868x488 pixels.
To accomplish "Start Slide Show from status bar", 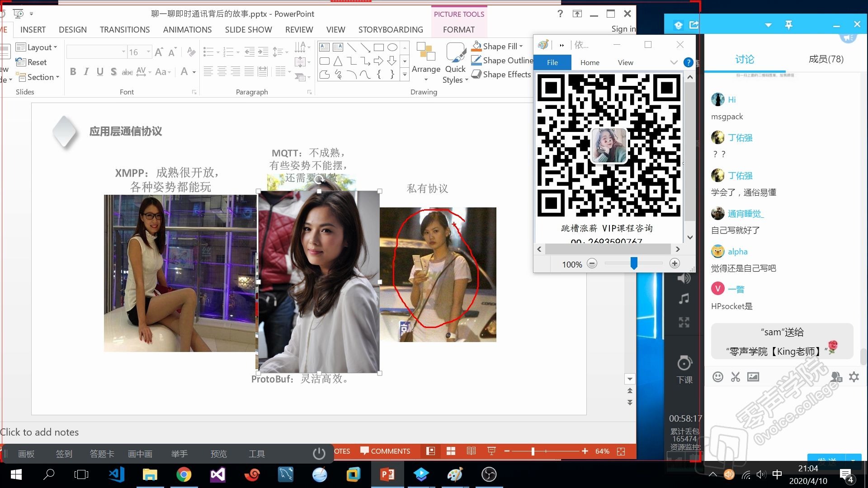I will point(491,451).
